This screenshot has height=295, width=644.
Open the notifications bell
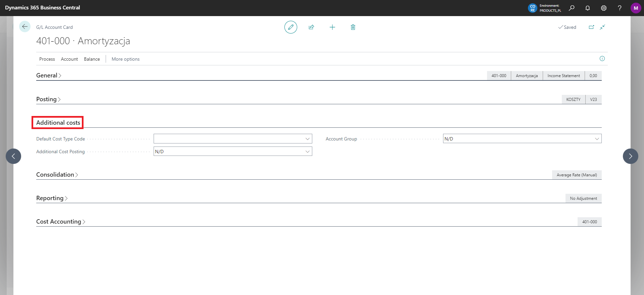click(x=588, y=8)
